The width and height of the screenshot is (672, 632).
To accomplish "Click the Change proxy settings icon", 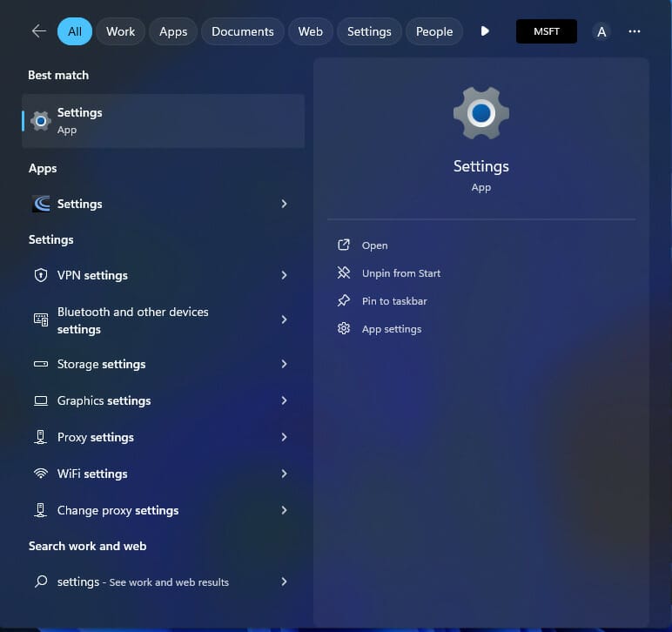I will point(41,510).
